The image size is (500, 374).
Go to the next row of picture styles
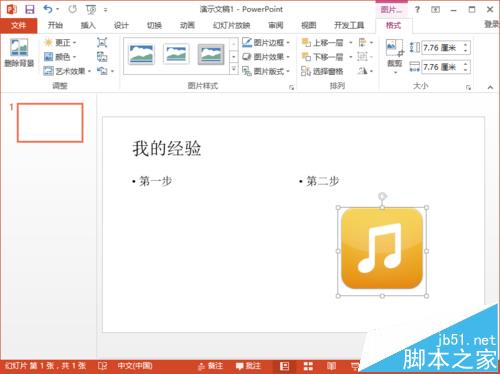click(234, 57)
